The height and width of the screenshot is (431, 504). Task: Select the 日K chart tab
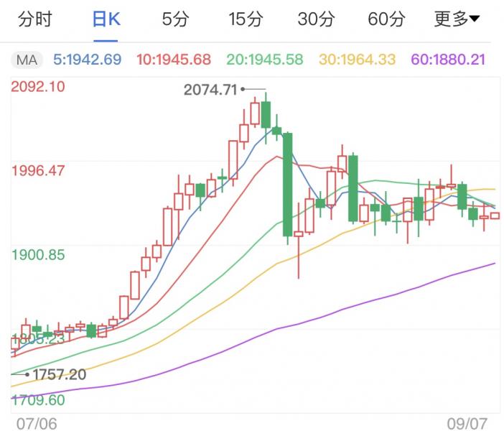click(107, 19)
